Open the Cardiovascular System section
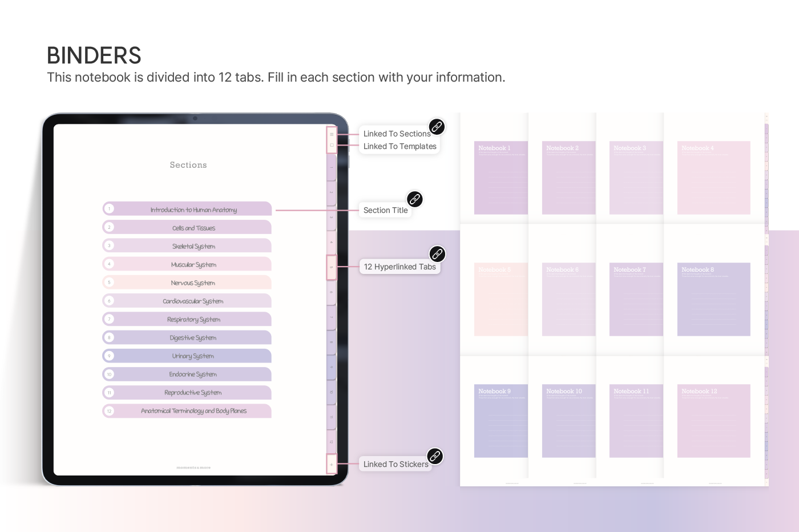Viewport: 799px width, 532px height. tap(193, 301)
